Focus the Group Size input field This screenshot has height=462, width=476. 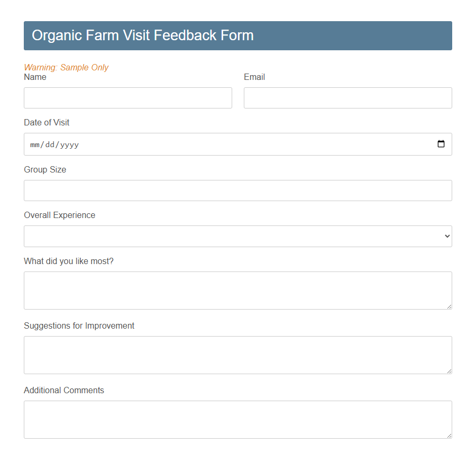[238, 191]
